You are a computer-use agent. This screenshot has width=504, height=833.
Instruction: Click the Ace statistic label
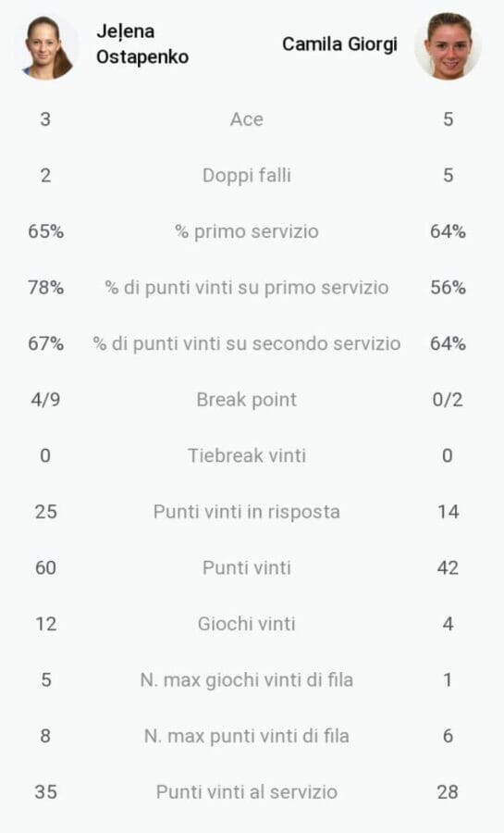247,119
